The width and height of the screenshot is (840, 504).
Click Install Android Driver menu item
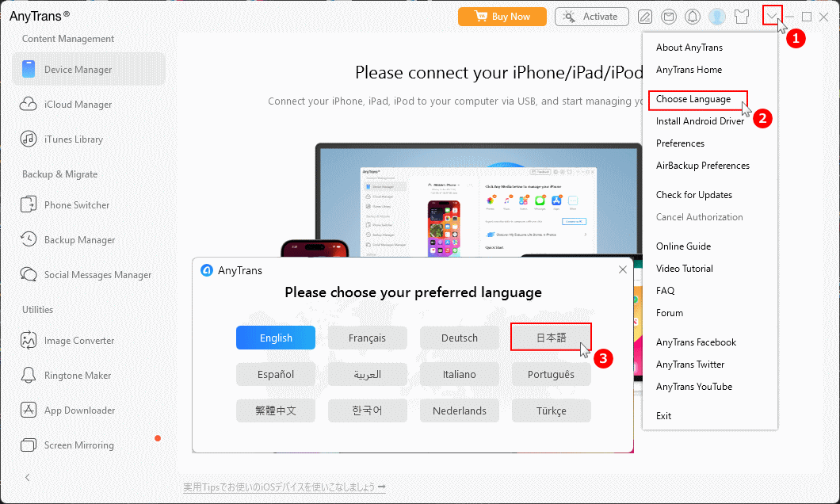click(701, 121)
